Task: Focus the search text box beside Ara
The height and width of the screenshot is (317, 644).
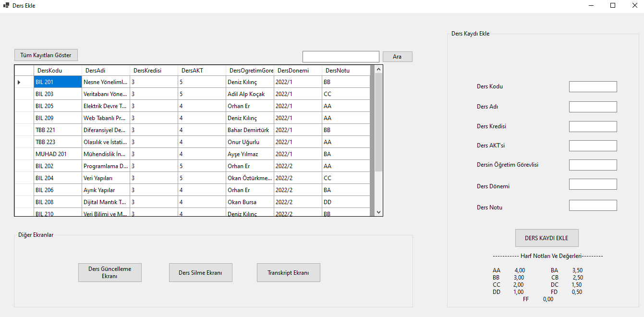Action: 341,57
